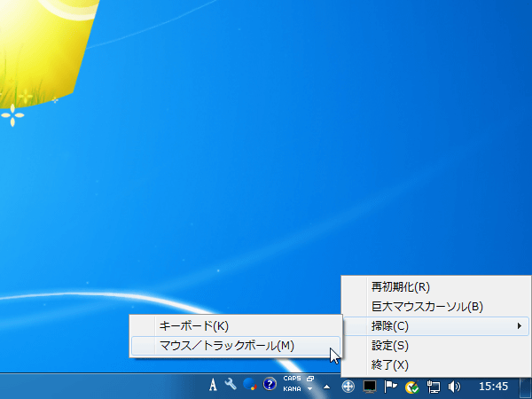Show hidden tray icons arrow
Image resolution: width=532 pixels, height=399 pixels.
pos(325,387)
